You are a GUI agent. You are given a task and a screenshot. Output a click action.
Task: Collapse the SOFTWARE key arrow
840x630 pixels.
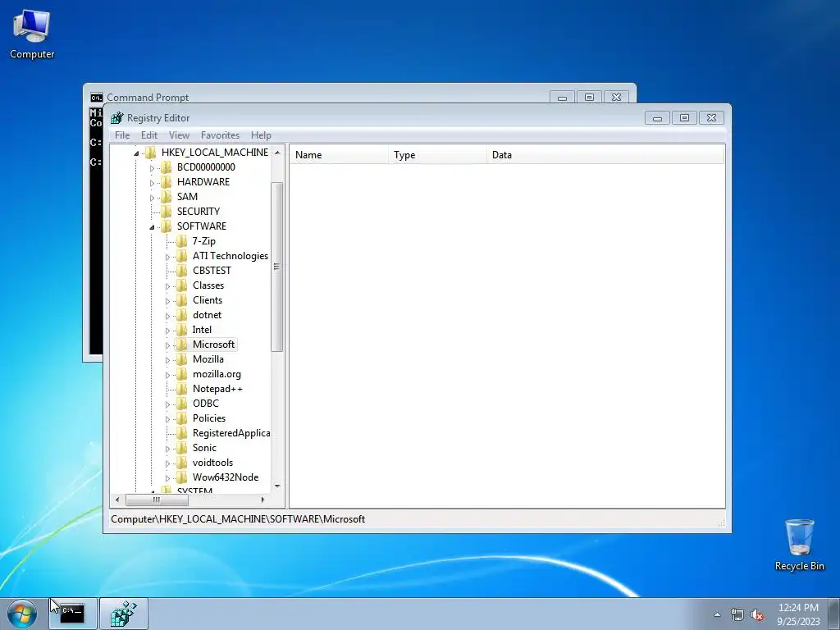coord(152,227)
